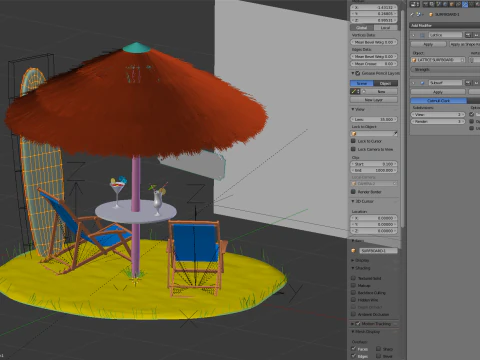This screenshot has height=360, width=480.
Task: Collapse the Subsurf modifier panel arrow
Action: tap(413, 83)
